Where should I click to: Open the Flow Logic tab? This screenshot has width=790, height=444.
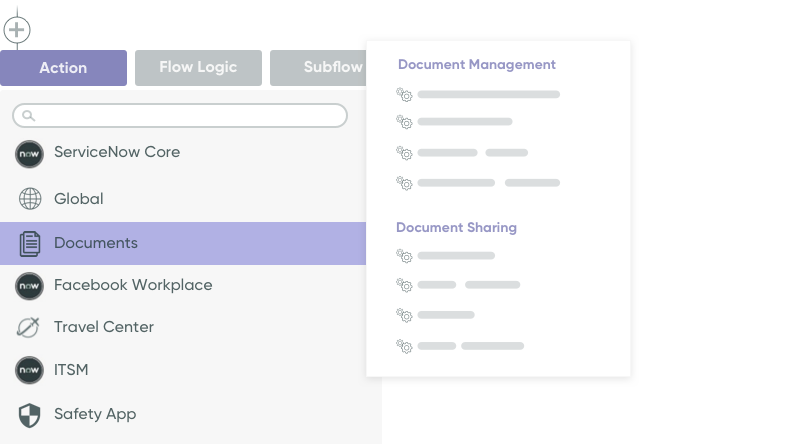click(x=198, y=68)
